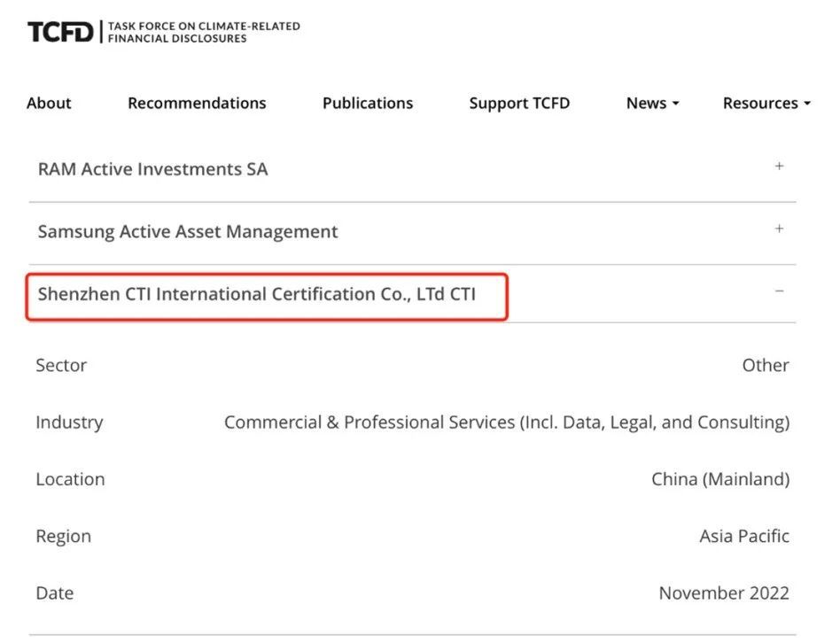Click Task Force on Climate-Related Financial Disclosures text
Image resolution: width=840 pixels, height=643 pixels.
coord(204,32)
